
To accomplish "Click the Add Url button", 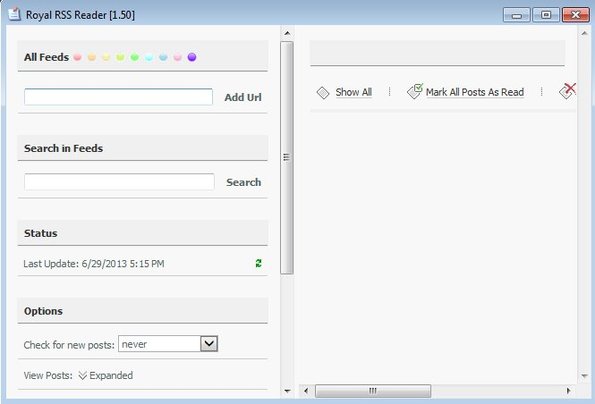I will (x=243, y=97).
